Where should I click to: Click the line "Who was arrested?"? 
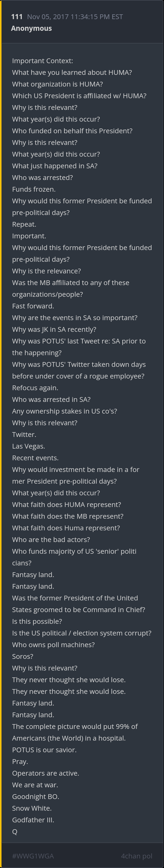42,177
